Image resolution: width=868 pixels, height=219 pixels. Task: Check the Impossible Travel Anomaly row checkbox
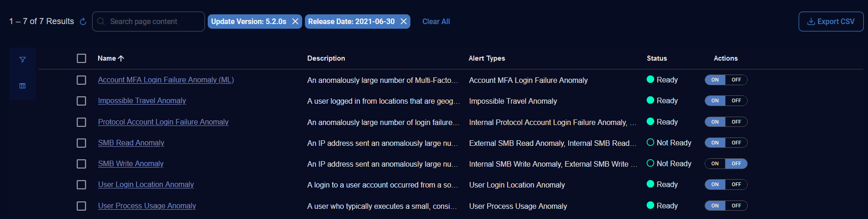click(81, 101)
